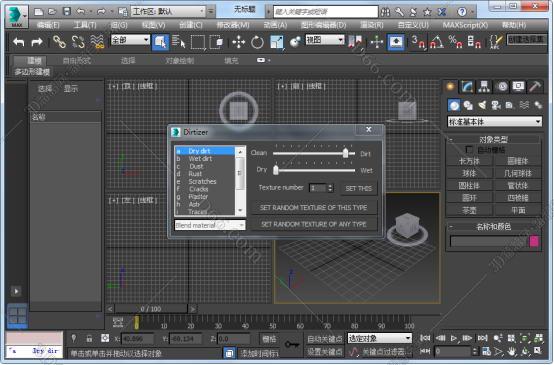Viewport: 554px width, 365px height.
Task: Open the 修改器(M) menu
Action: point(233,25)
